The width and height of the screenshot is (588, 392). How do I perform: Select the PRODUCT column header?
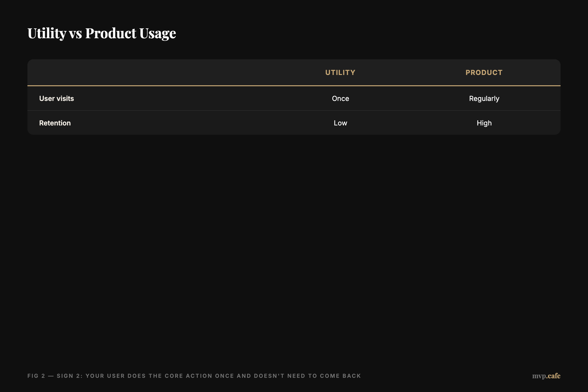click(484, 73)
